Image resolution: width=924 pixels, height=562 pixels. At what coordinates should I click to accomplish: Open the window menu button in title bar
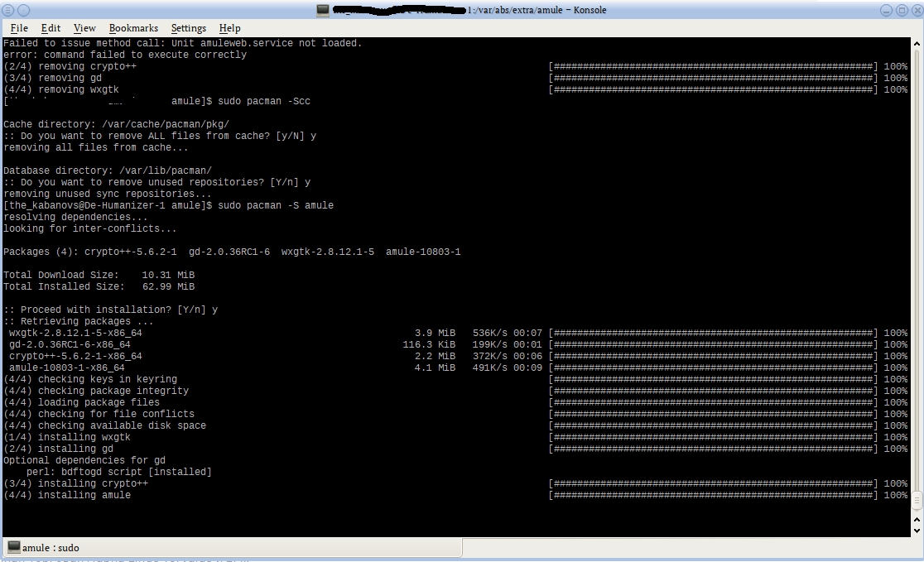(8, 10)
